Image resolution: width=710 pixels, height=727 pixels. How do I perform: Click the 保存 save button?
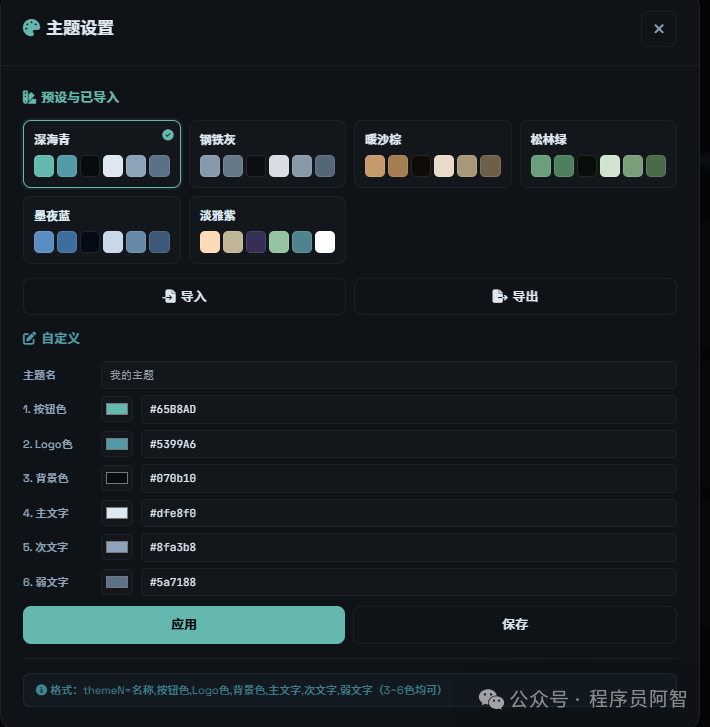[515, 625]
